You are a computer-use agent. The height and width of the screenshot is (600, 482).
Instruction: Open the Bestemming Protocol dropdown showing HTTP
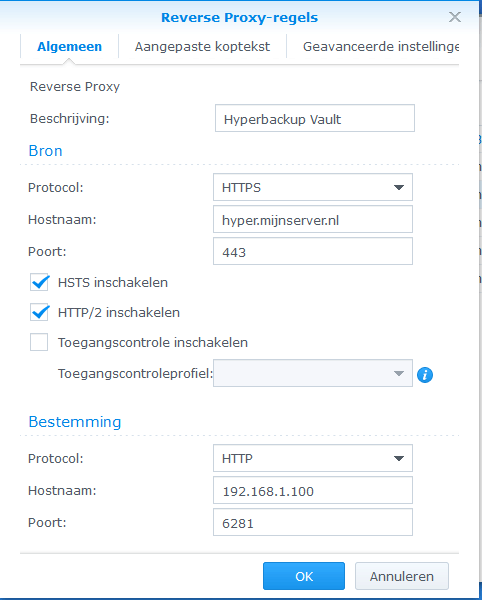(x=313, y=458)
